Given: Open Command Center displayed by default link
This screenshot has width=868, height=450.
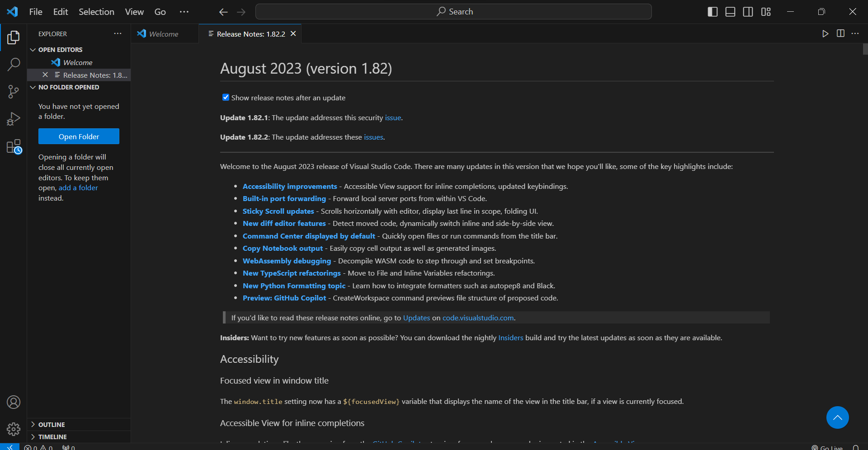Looking at the screenshot, I should 309,236.
